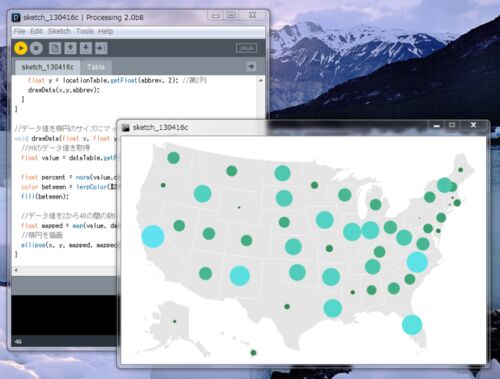Open the JAVA mode selector
The image size is (500, 379).
coord(246,48)
